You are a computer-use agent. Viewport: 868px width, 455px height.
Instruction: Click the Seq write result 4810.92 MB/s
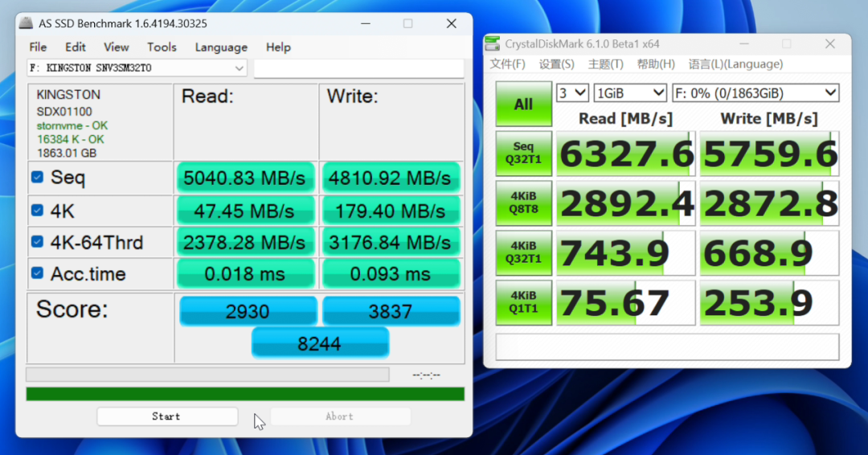point(391,178)
